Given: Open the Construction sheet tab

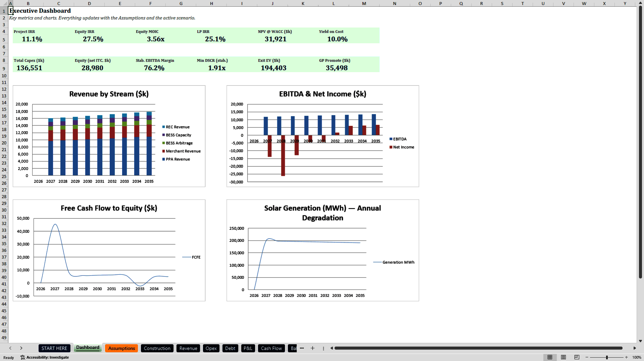Looking at the screenshot, I should click(157, 348).
